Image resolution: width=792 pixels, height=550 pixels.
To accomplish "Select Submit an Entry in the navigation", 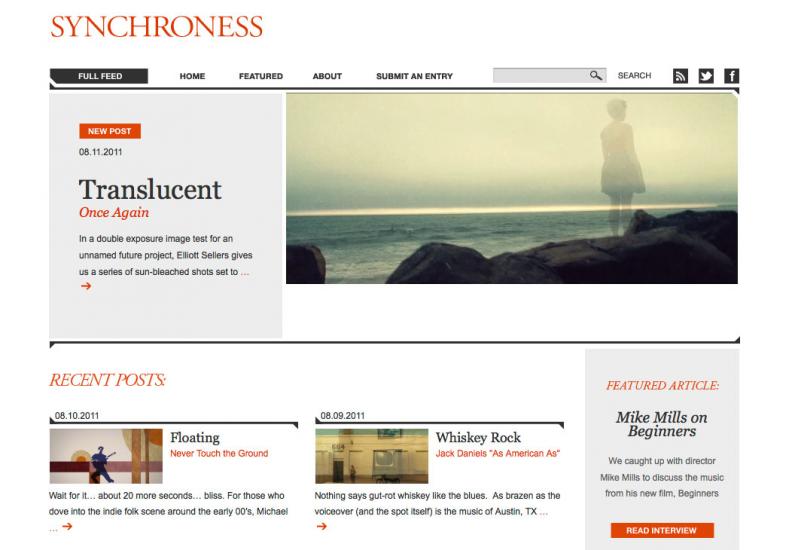I will click(x=414, y=76).
